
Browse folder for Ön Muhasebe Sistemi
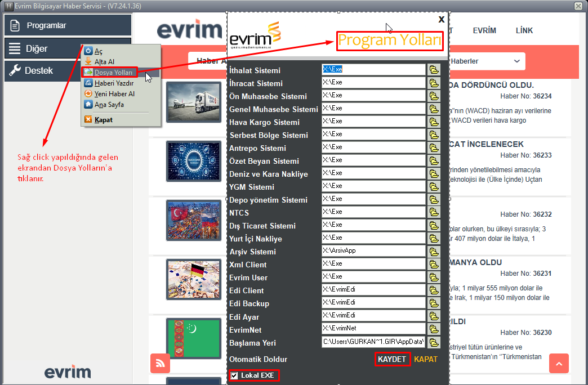[x=434, y=96]
